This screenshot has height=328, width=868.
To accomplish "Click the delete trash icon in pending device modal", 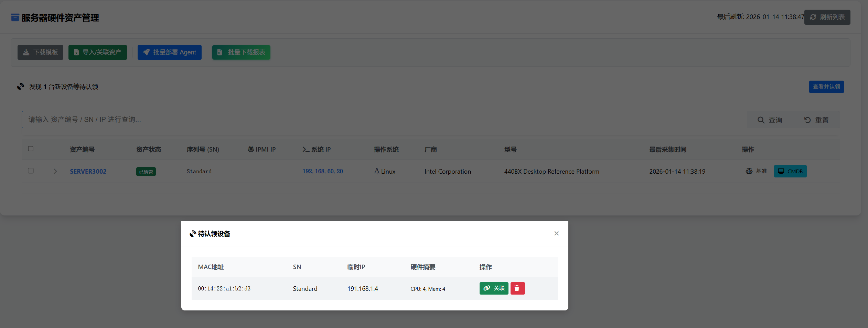I will (x=517, y=288).
